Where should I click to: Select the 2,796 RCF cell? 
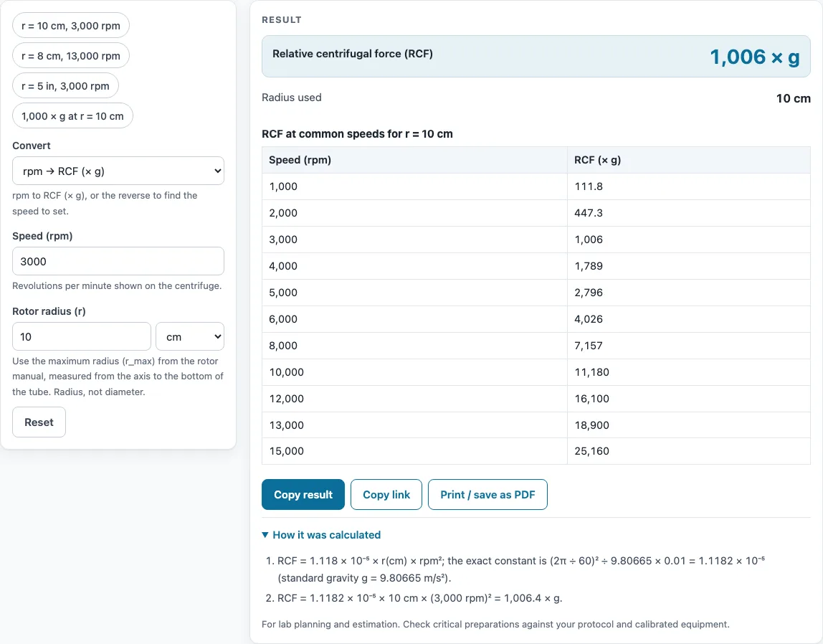tap(689, 293)
